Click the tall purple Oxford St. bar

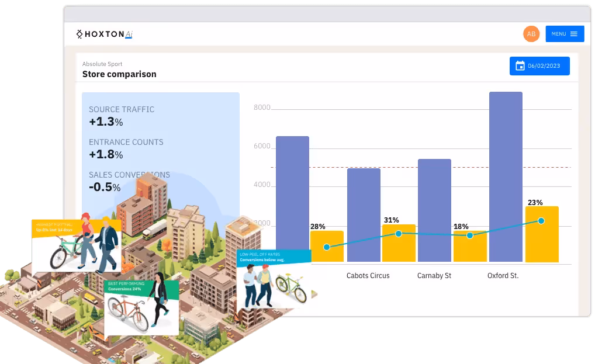(506, 176)
